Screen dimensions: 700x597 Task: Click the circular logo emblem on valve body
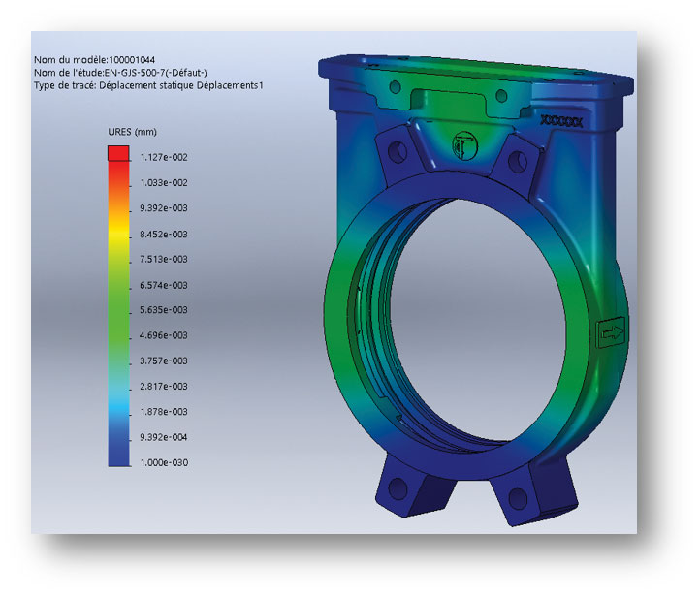[x=464, y=145]
